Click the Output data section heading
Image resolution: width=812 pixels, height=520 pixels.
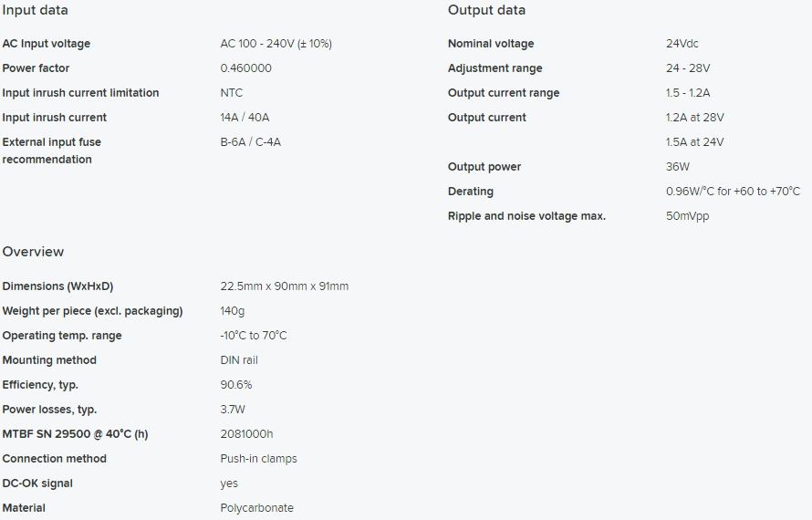click(486, 10)
